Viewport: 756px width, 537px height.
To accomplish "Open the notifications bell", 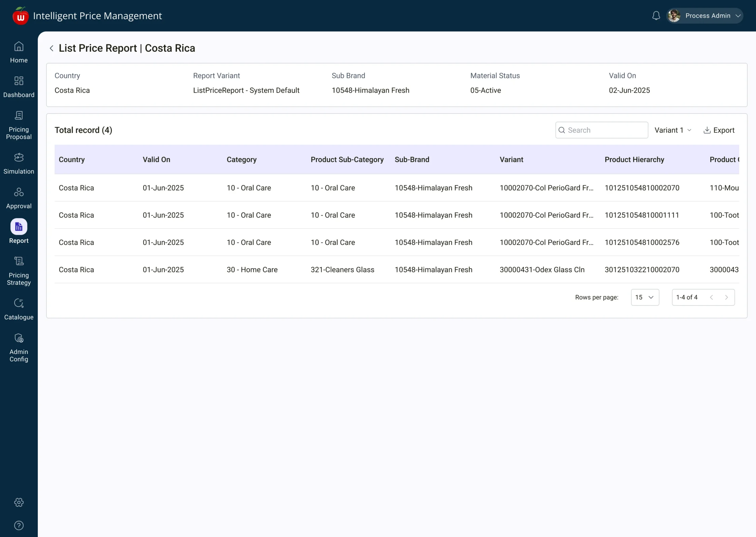I will coord(656,16).
